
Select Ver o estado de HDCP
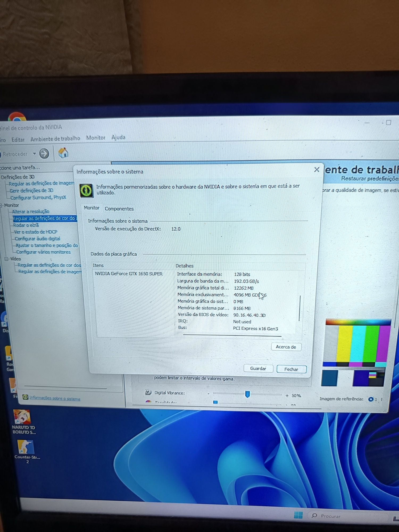pyautogui.click(x=35, y=232)
